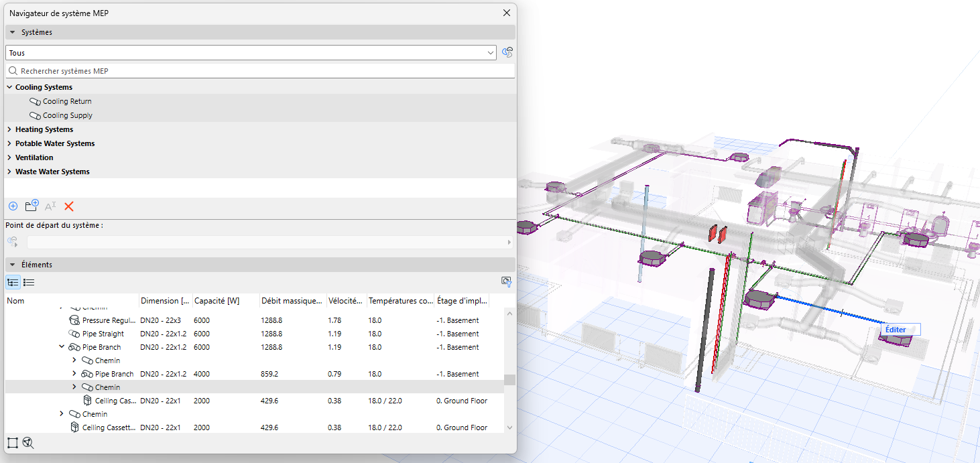The width and height of the screenshot is (980, 463).
Task: Collapse the Systèmes panel section
Action: tap(12, 32)
